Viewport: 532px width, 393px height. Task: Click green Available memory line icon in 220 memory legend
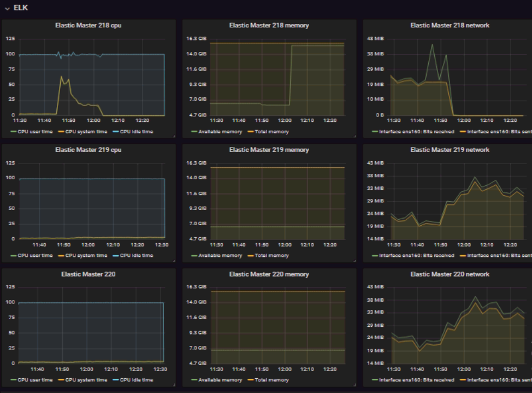(194, 380)
